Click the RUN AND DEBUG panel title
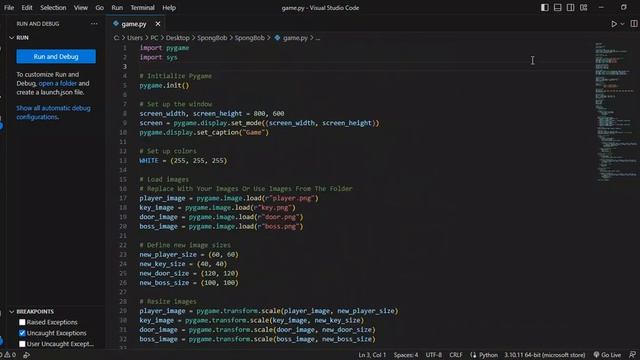This screenshot has width=640, height=360. [x=38, y=24]
